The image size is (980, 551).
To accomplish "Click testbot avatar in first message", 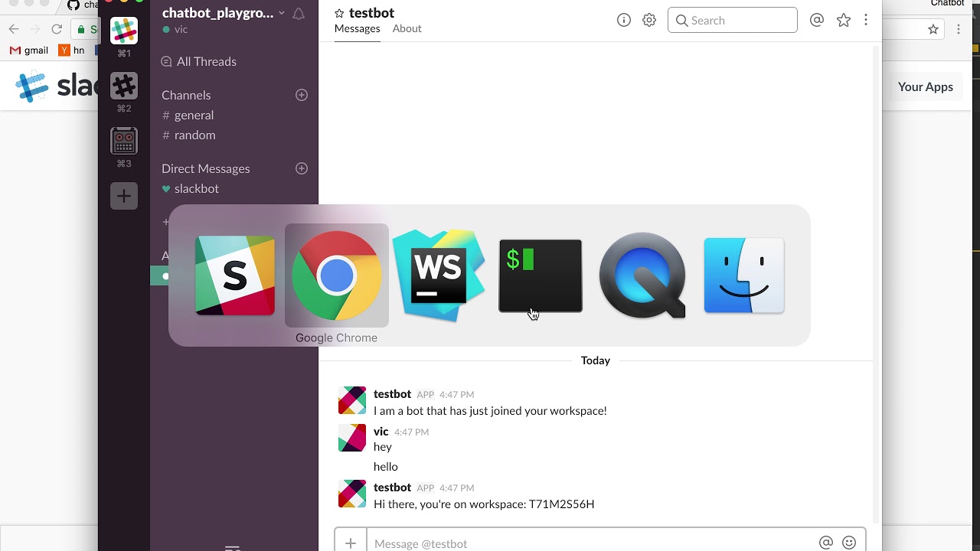I will pos(352,400).
